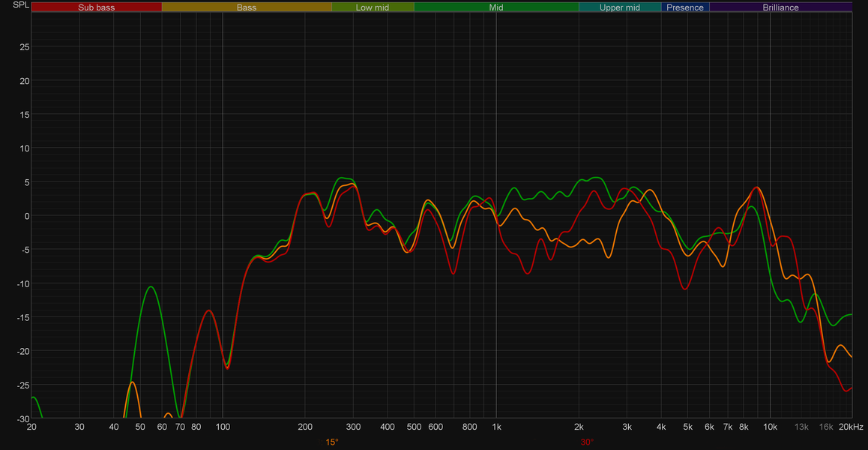The width and height of the screenshot is (868, 450).
Task: Click the 7k frequency axis label
Action: coord(728,427)
